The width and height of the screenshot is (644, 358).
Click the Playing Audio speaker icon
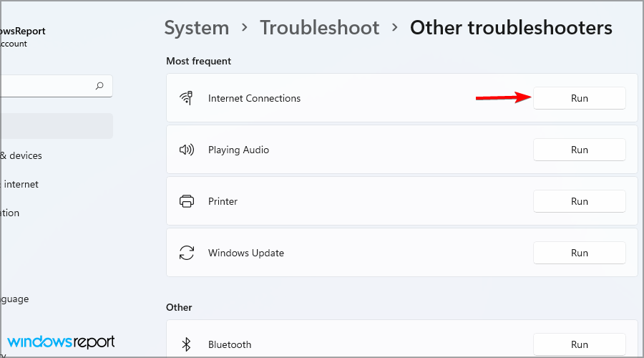187,150
